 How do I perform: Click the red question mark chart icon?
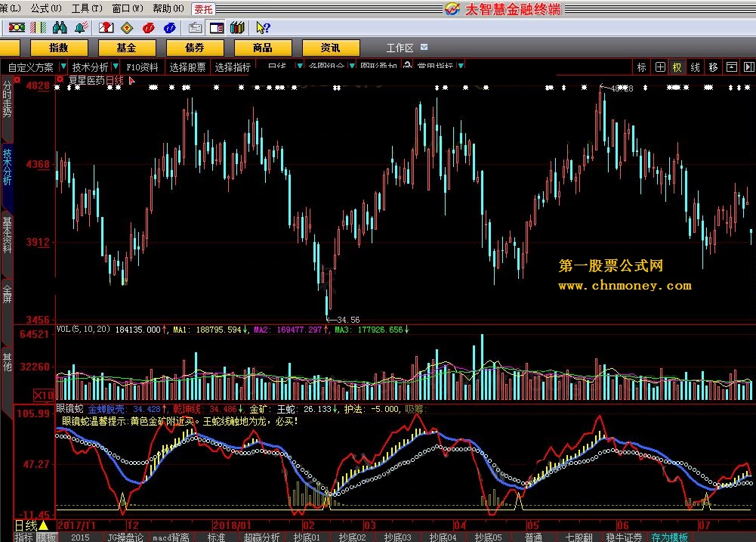(x=106, y=28)
